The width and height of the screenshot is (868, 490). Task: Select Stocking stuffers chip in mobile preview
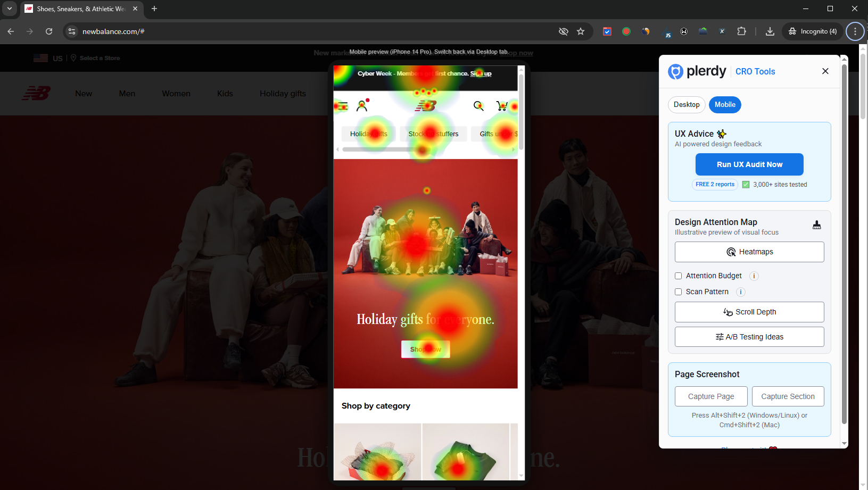coord(433,134)
